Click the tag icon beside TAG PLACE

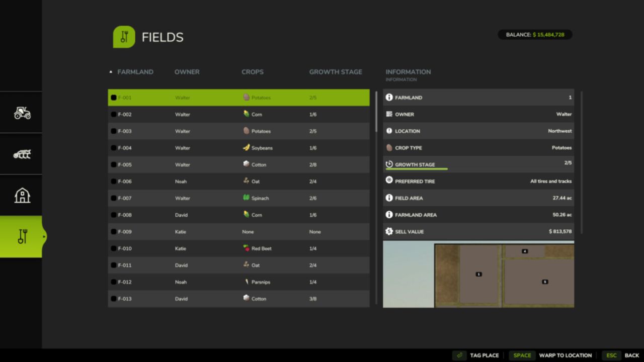(x=459, y=355)
